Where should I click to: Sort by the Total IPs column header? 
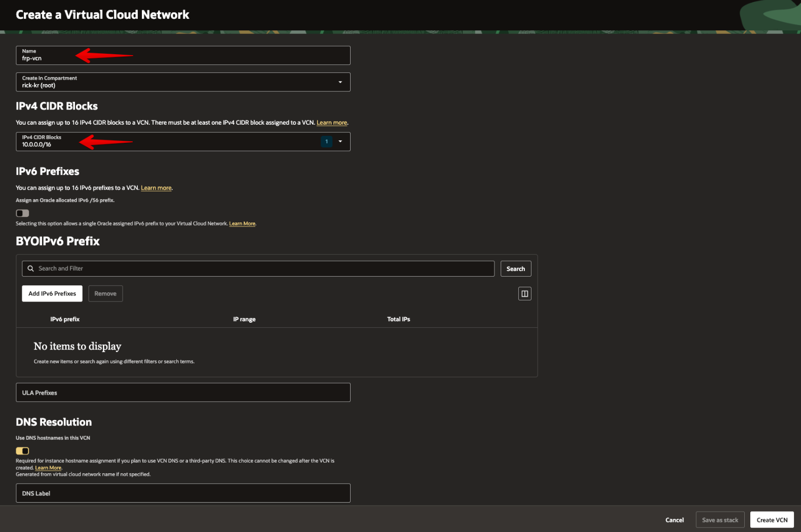coord(399,319)
